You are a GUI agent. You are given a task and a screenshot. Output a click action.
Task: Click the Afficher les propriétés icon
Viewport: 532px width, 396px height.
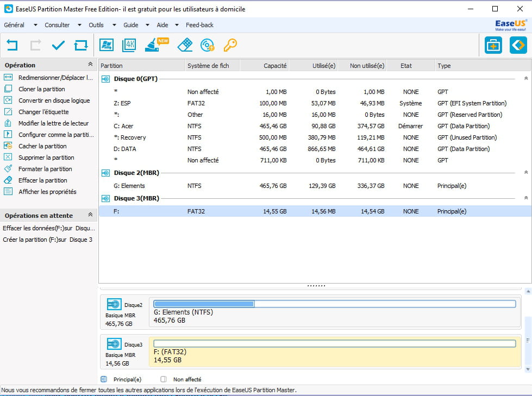[8, 192]
